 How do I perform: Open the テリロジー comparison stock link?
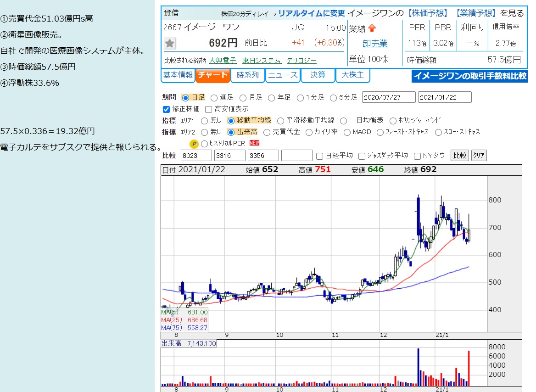301,61
